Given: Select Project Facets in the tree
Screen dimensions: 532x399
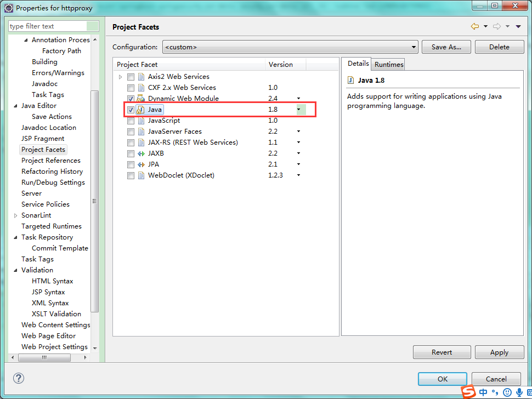Looking at the screenshot, I should [43, 150].
